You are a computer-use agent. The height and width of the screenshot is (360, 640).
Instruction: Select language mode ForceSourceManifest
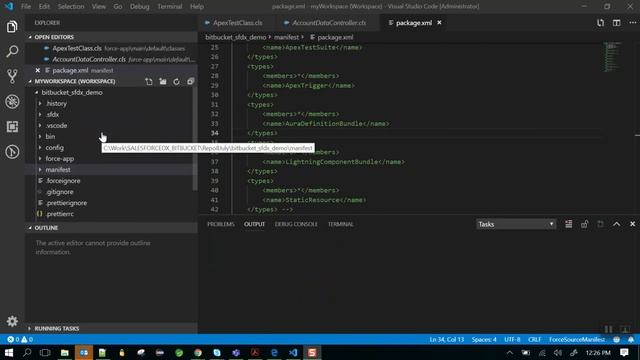pyautogui.click(x=577, y=340)
